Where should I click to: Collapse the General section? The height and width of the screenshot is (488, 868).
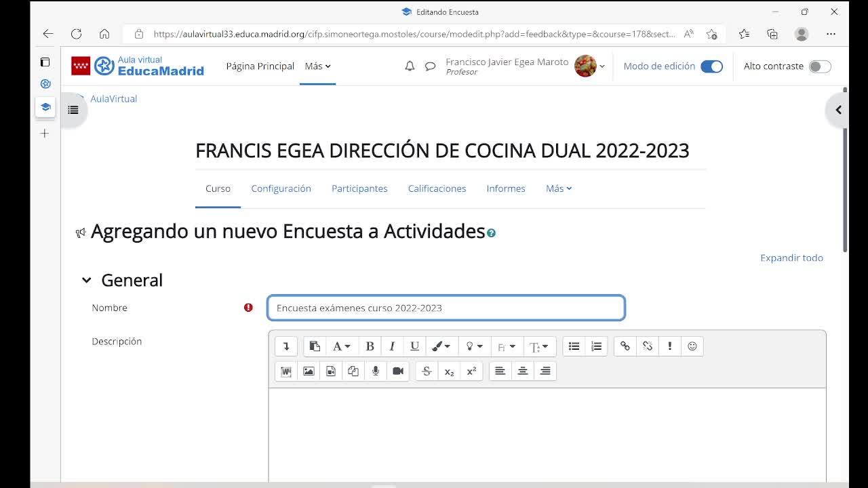coord(86,280)
